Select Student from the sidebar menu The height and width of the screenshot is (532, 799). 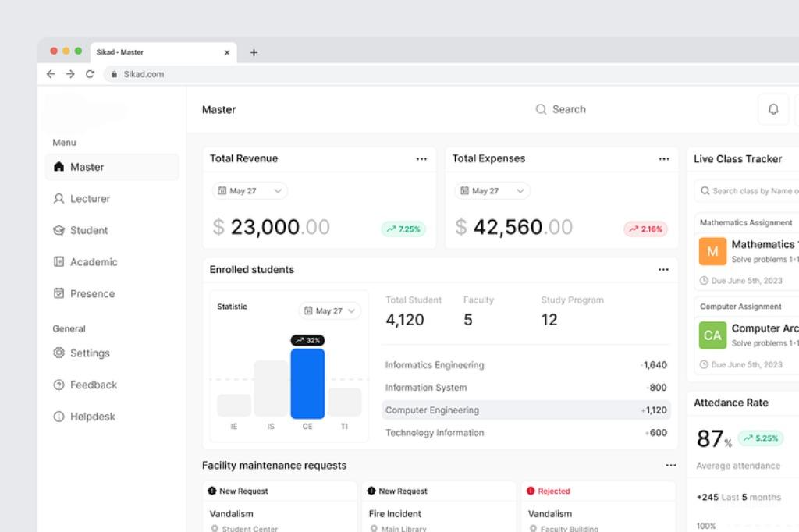89,231
